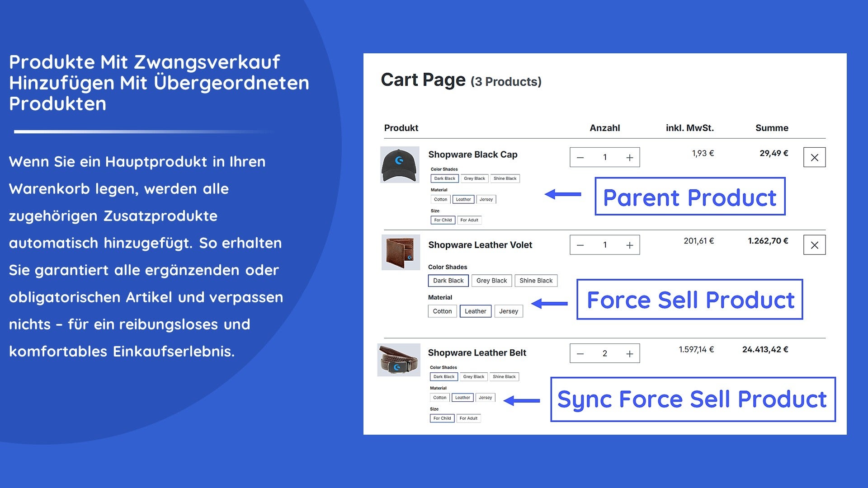
Task: Select Grey Black shade for Leather Volet
Action: click(491, 281)
